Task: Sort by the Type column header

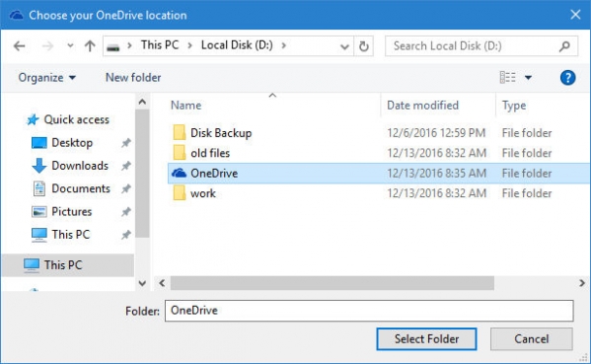Action: (x=514, y=106)
